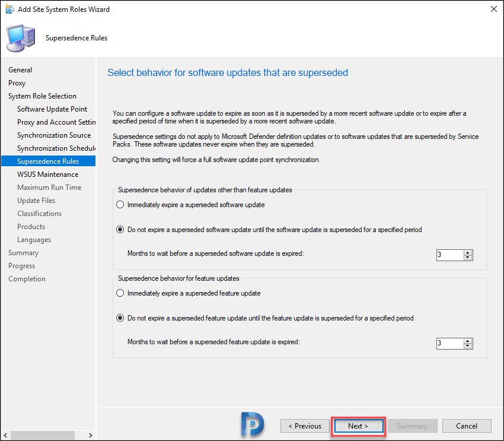
Task: Click the sidebar horizontal scrollbar thumb
Action: [42, 435]
